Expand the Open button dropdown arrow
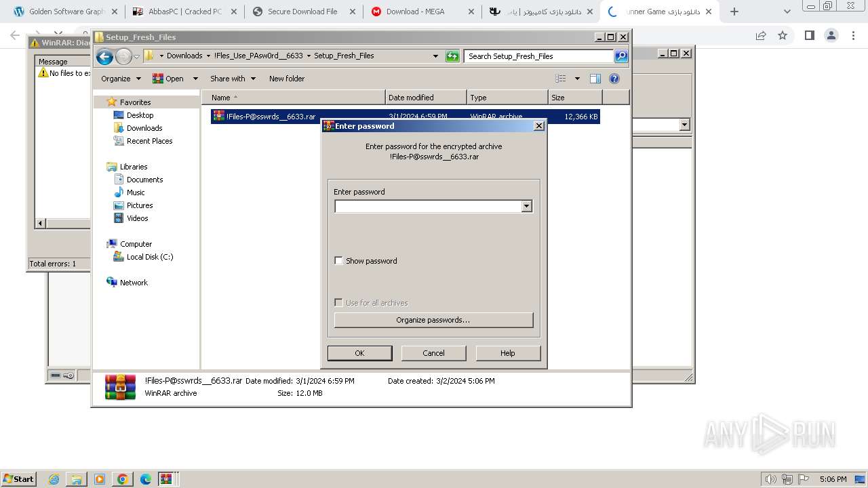Viewport: 868px width, 488px height. tap(195, 79)
